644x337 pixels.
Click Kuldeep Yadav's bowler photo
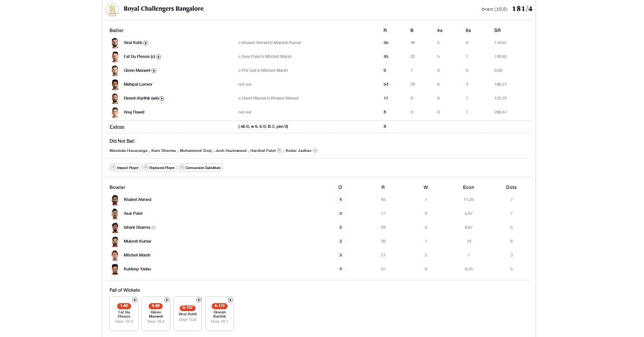coord(115,269)
